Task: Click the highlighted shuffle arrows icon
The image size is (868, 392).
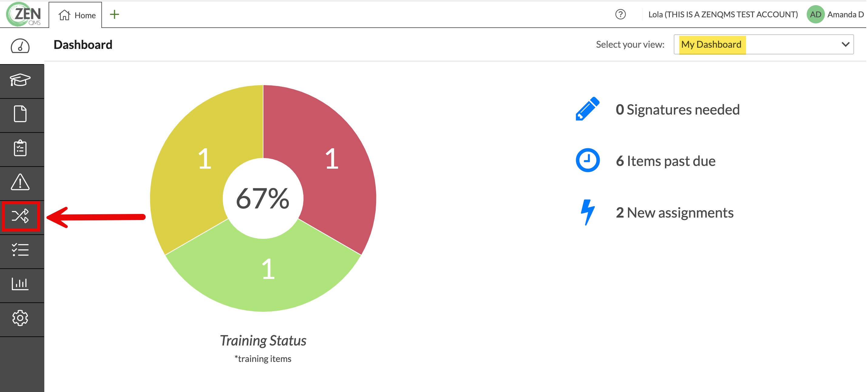Action: 20,216
